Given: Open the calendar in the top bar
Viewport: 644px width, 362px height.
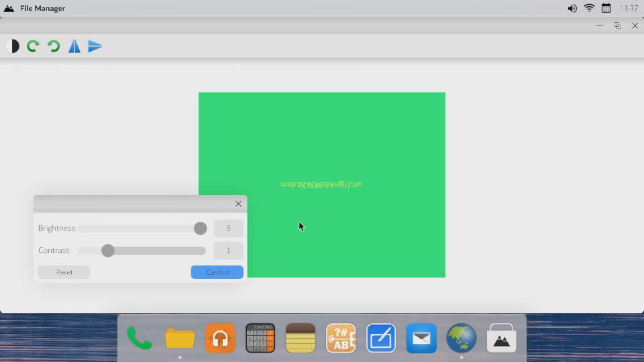Looking at the screenshot, I should pos(606,8).
